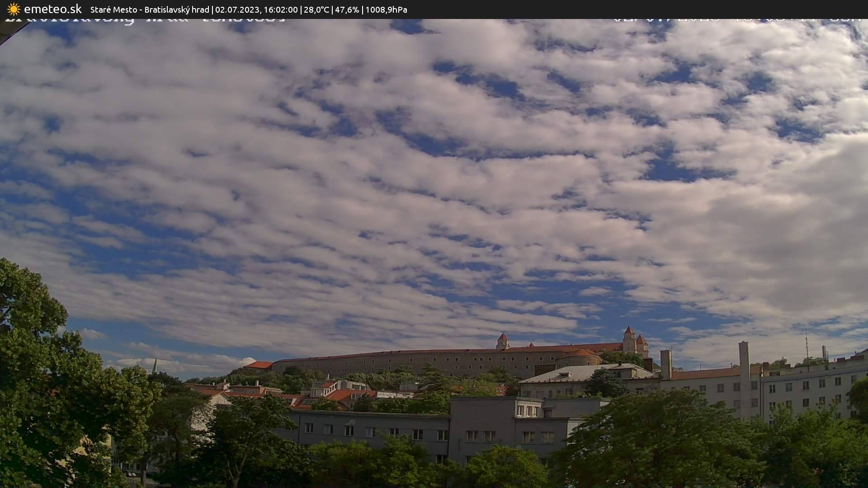Click the 16:02:00 time reading
Image resolution: width=868 pixels, height=488 pixels.
coord(280,9)
